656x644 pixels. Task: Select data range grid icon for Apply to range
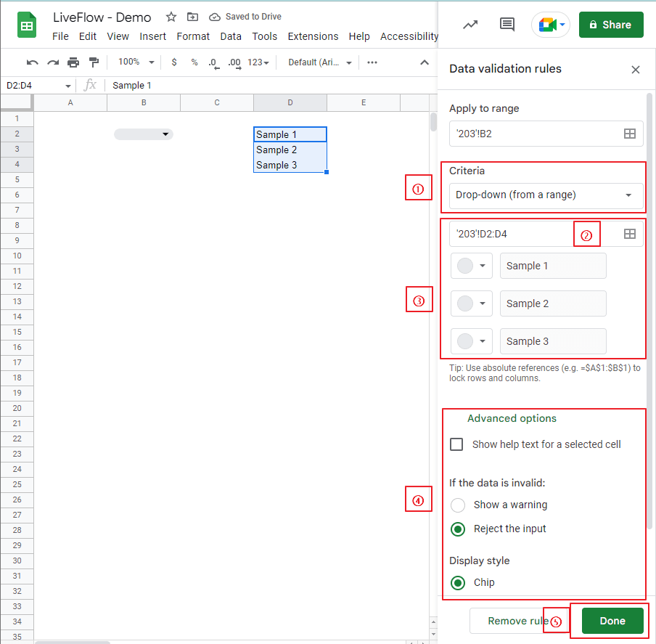tap(630, 134)
